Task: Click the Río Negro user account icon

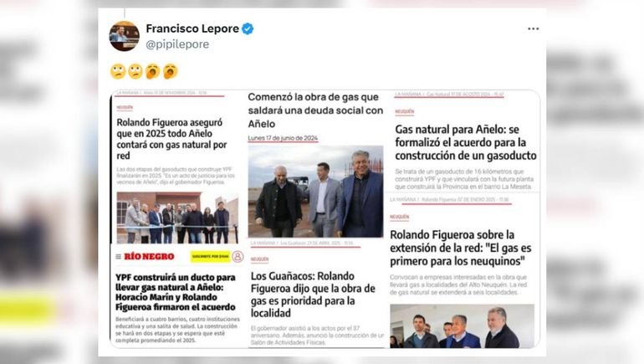Action: tap(238, 257)
